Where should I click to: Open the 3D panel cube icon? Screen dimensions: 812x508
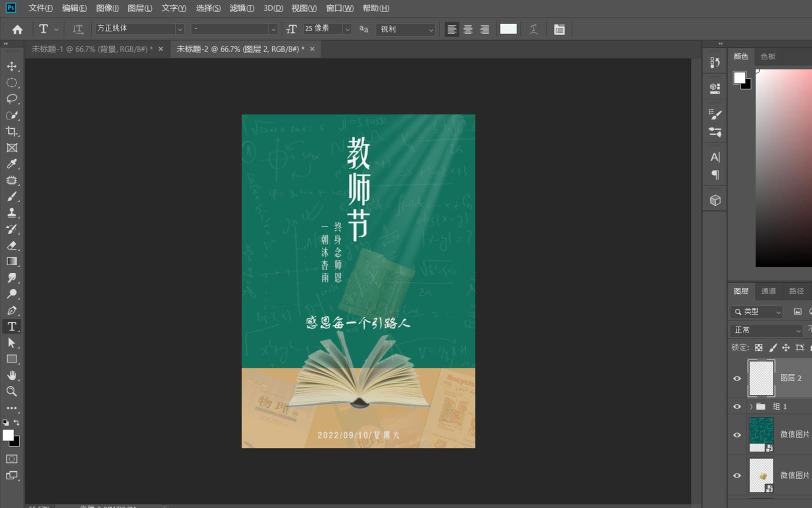715,200
